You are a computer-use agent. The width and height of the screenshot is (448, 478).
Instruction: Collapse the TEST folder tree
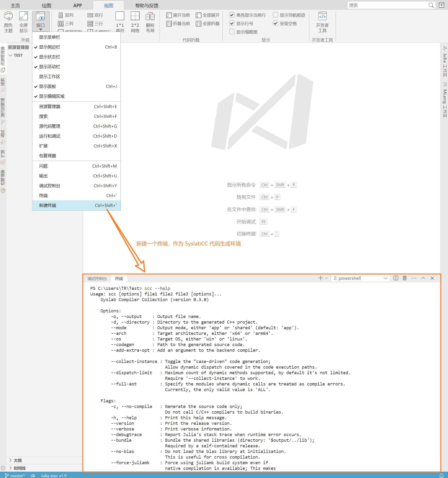(x=11, y=55)
